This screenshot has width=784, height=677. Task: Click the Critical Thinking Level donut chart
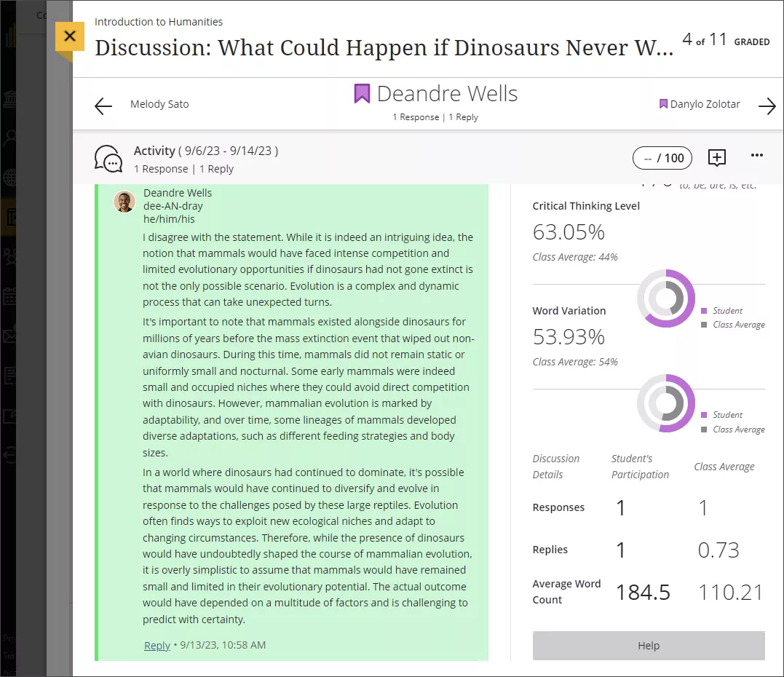(x=666, y=298)
